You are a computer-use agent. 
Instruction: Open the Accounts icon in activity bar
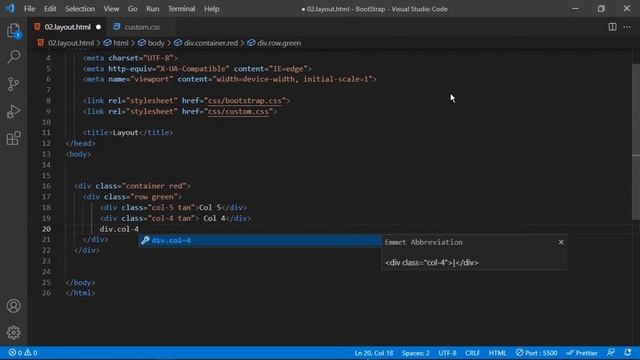(x=13, y=306)
